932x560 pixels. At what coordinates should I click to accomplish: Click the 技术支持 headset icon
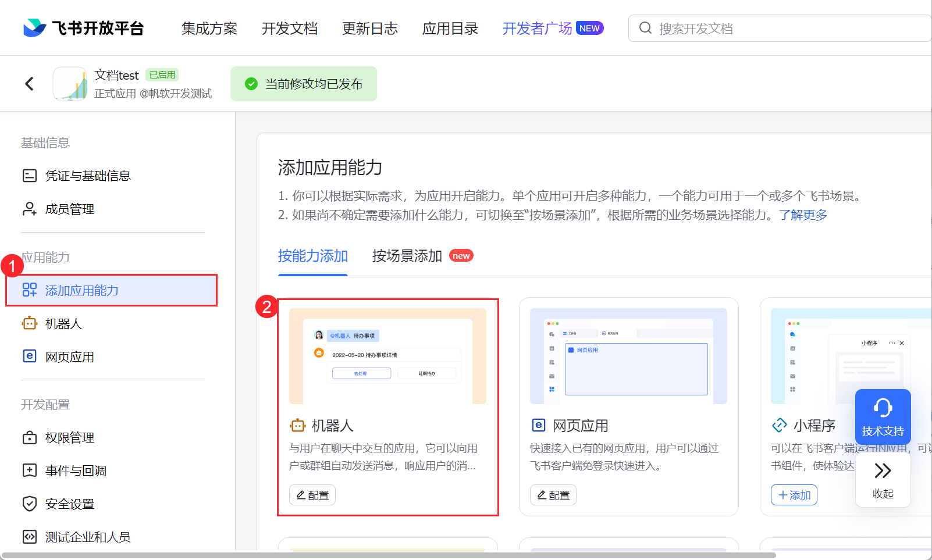click(x=883, y=408)
